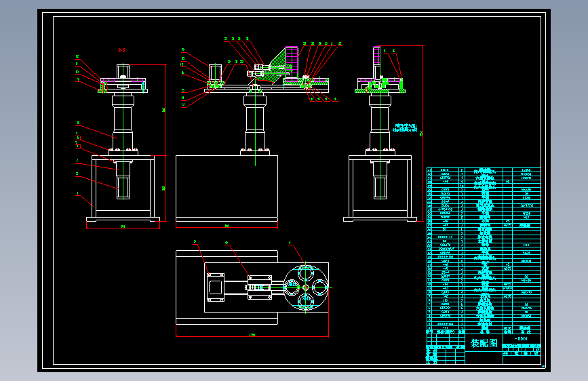Click the 装配图 title text in the title block
This screenshot has width=588, height=381.
[x=484, y=343]
